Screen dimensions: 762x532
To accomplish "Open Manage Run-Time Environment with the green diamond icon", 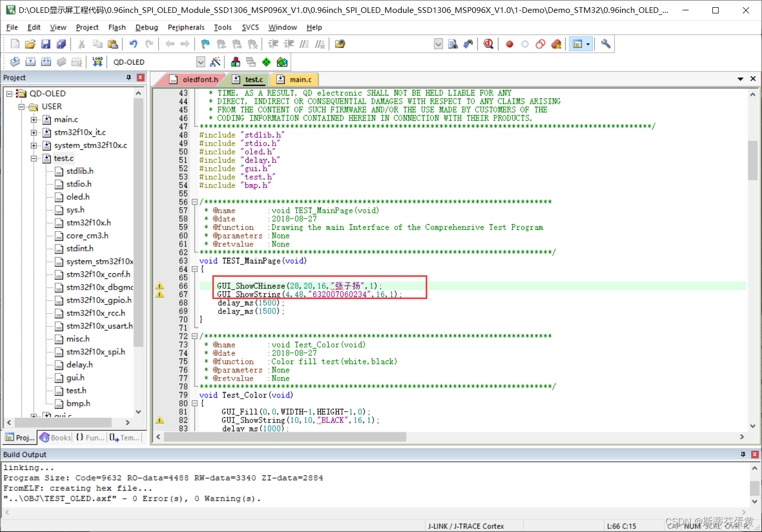I will [x=267, y=62].
